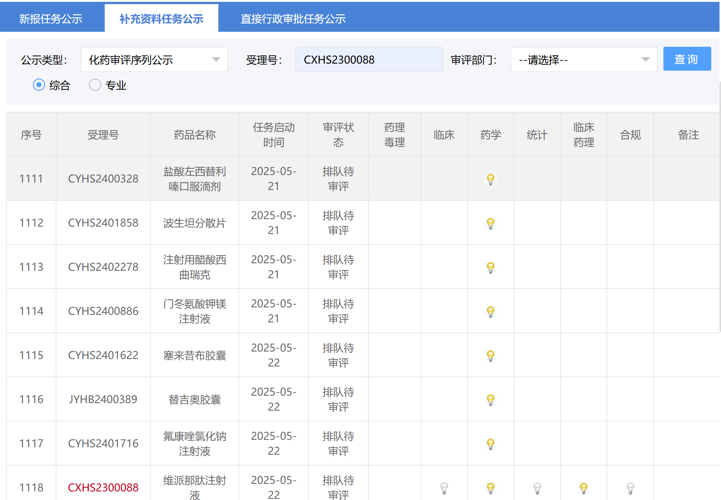Click grey 统计 bulb icon for CXHS2300088
This screenshot has height=500, width=721.
pyautogui.click(x=537, y=488)
